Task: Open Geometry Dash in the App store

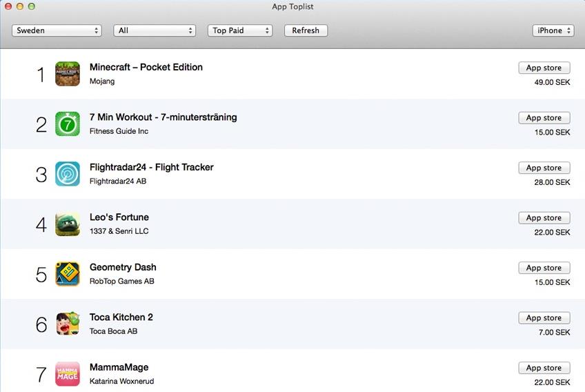Action: point(544,268)
